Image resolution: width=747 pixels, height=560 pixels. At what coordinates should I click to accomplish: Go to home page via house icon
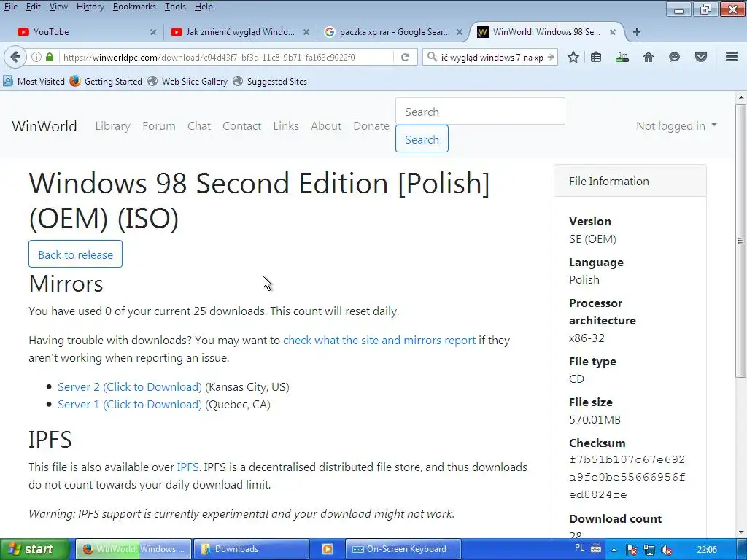click(649, 57)
